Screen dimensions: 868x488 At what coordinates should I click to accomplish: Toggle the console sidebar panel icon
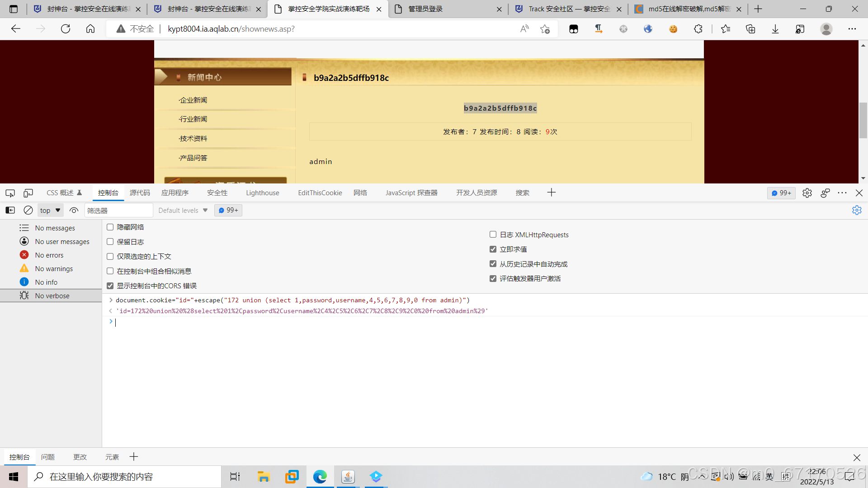(10, 210)
